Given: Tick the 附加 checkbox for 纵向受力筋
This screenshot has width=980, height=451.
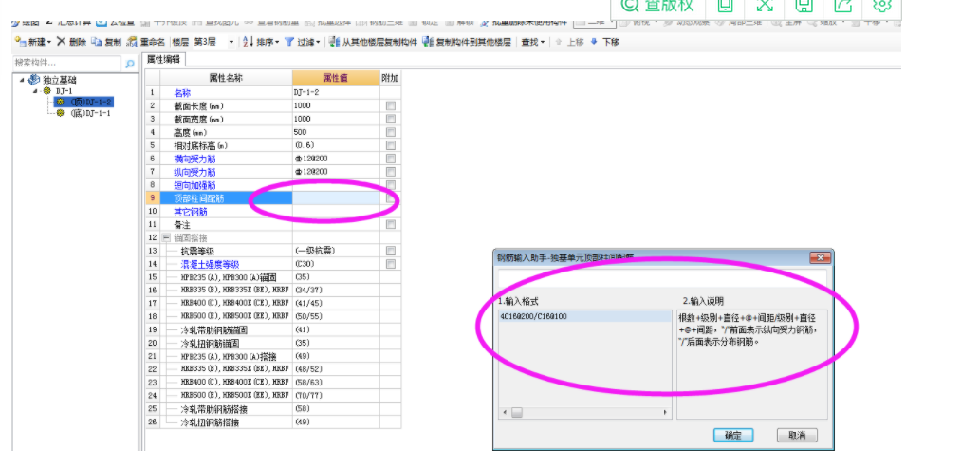Looking at the screenshot, I should [x=391, y=172].
